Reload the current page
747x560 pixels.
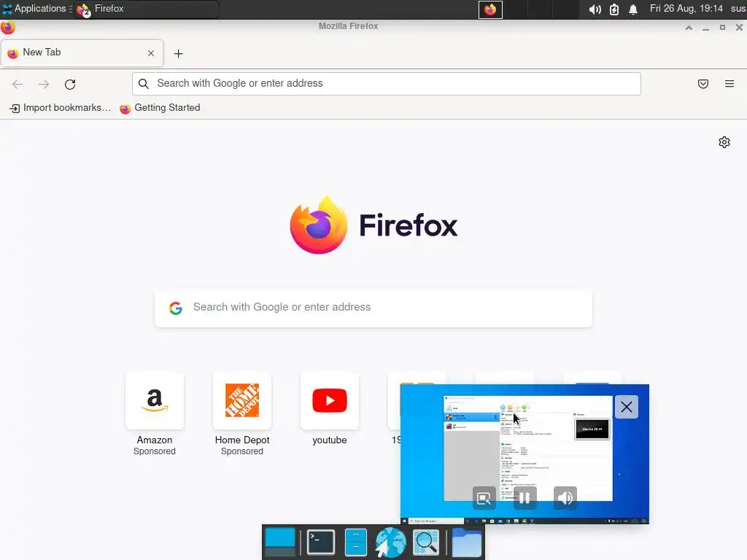[70, 85]
